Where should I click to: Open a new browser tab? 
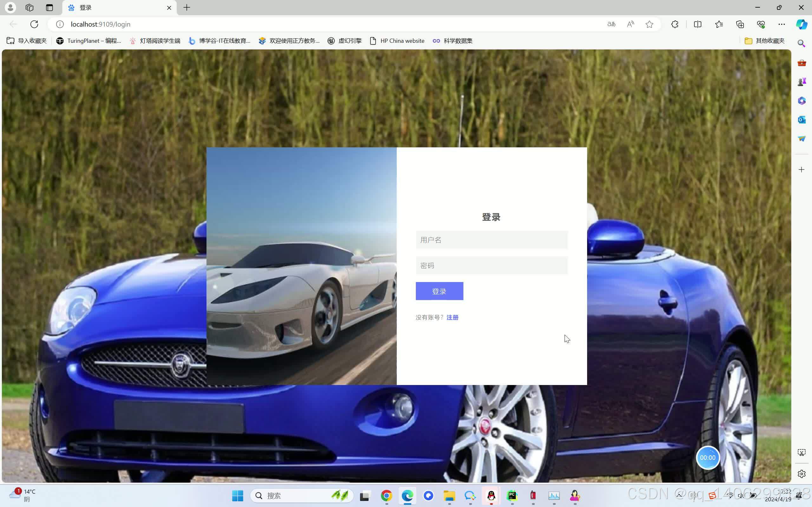[187, 7]
